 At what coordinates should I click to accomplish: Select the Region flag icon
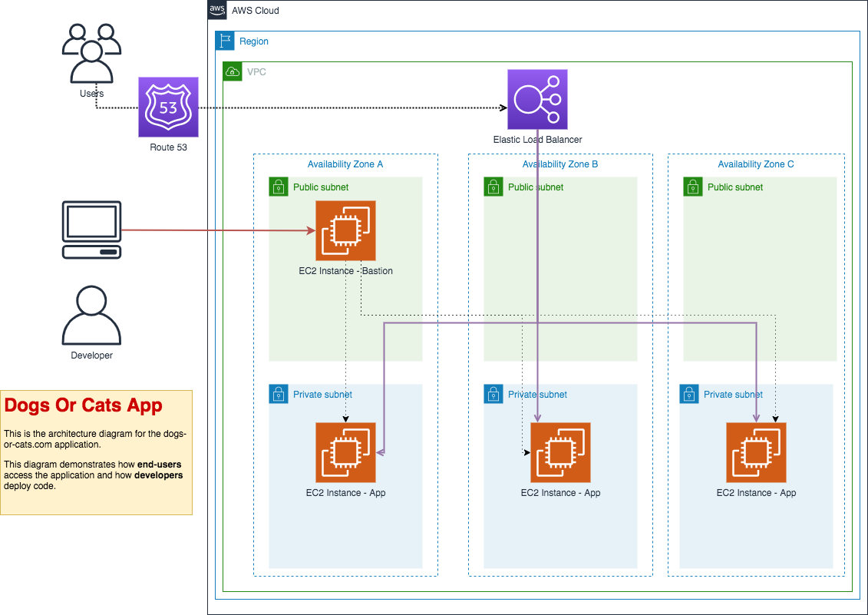225,41
